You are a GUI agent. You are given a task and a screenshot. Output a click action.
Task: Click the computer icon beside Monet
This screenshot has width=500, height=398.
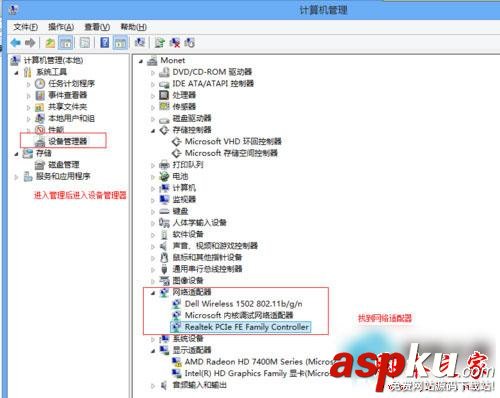click(x=152, y=60)
